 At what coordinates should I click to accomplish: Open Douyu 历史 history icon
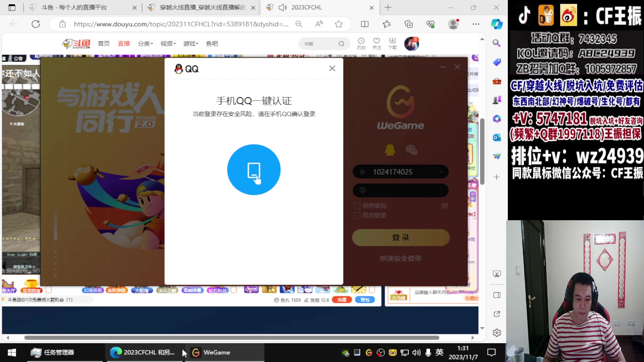tap(361, 44)
